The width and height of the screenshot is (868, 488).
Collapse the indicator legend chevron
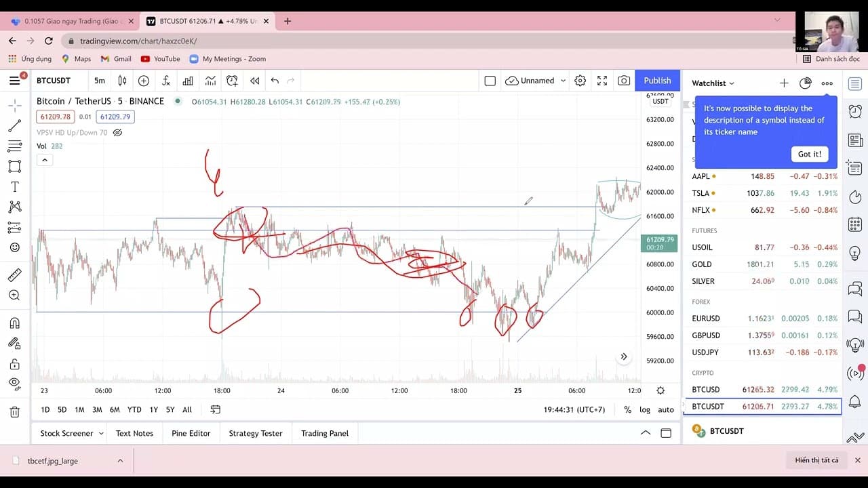point(44,160)
